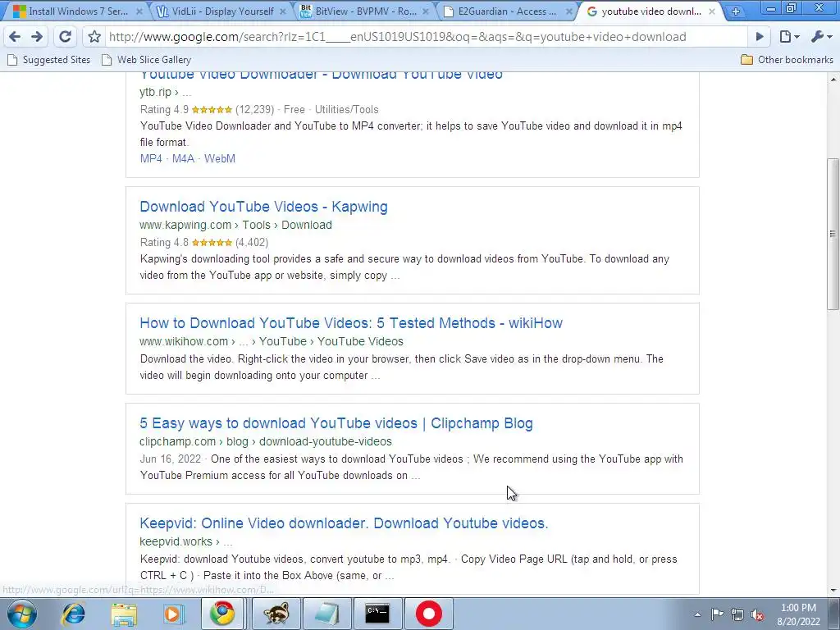Image resolution: width=840 pixels, height=630 pixels.
Task: Open the raccoon app in taskbar
Action: coord(276,614)
